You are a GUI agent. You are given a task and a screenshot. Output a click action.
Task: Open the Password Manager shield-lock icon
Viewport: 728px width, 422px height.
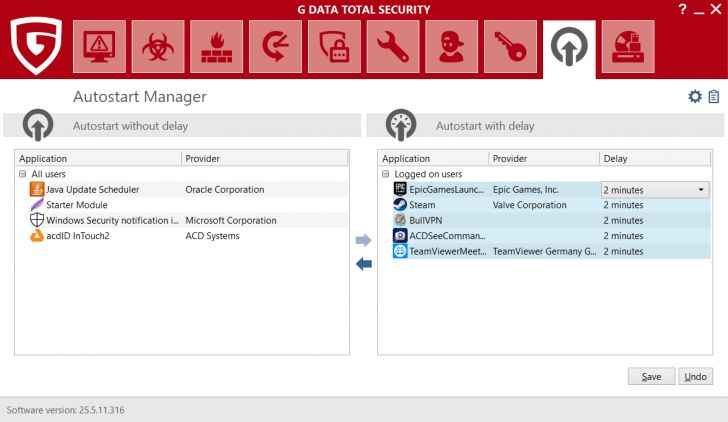(334, 46)
